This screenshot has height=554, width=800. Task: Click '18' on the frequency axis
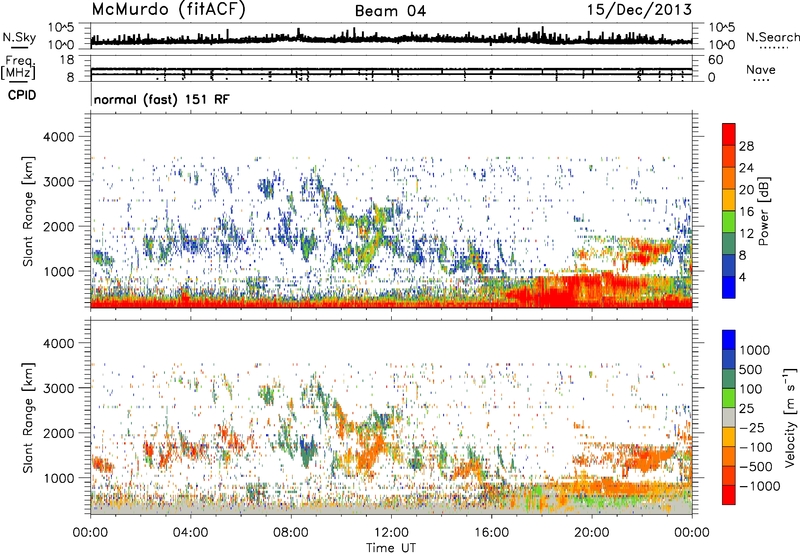[x=66, y=60]
